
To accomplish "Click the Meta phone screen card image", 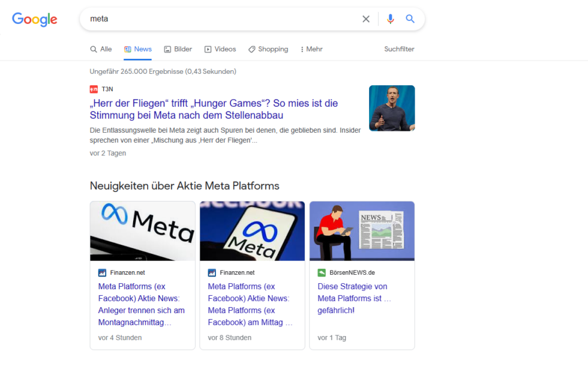I will pos(253,231).
